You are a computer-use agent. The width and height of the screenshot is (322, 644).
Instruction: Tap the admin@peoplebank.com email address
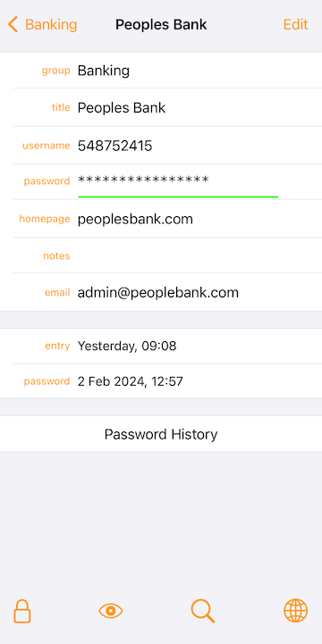point(158,293)
